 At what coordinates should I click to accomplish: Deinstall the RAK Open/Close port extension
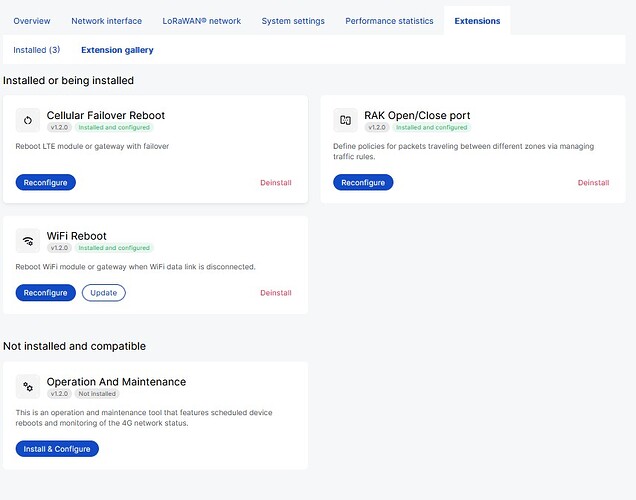(593, 183)
